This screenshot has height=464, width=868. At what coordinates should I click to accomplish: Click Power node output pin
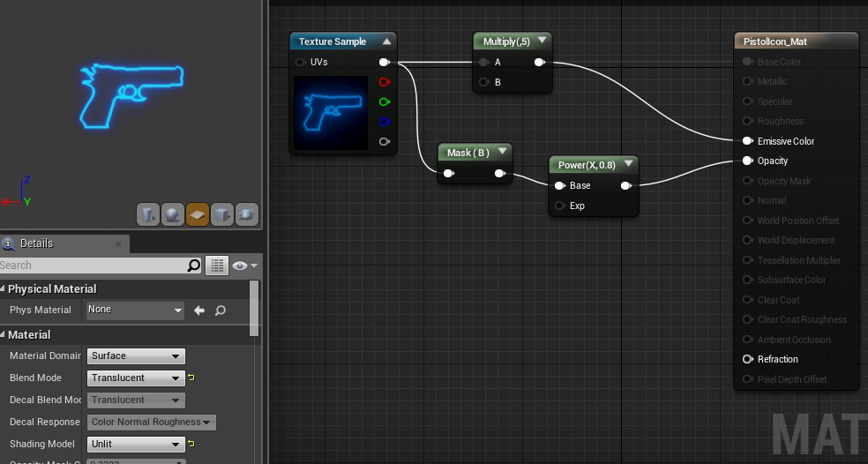click(x=626, y=185)
